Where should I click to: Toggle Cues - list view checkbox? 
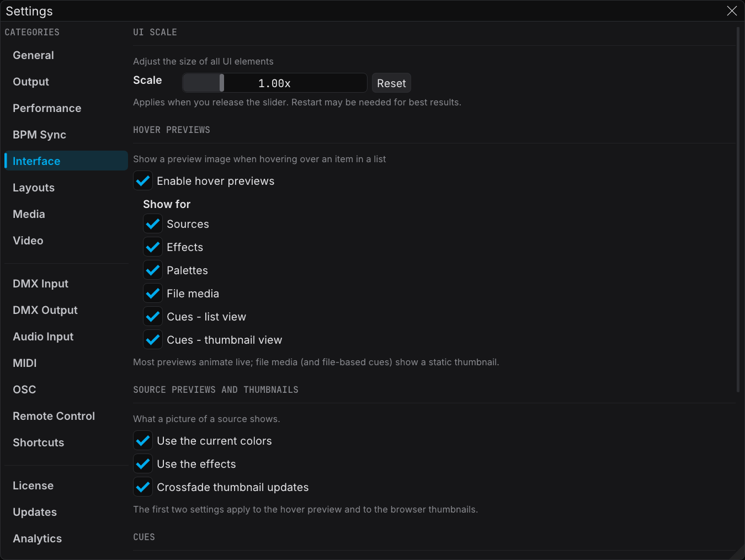[x=153, y=317]
